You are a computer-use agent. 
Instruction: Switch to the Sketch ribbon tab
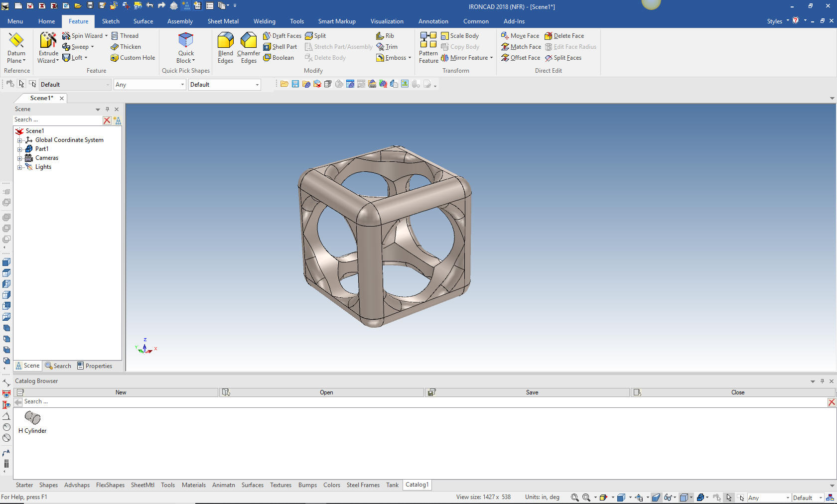coord(111,21)
